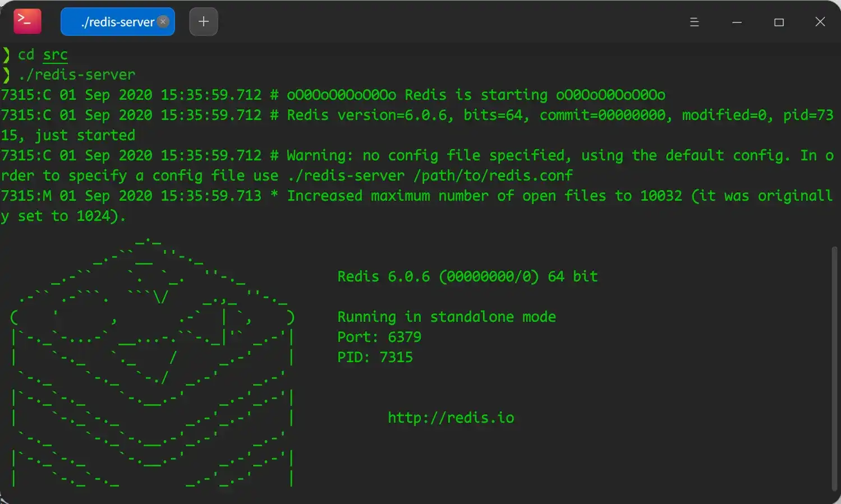Screen dimensions: 841x504
Task: Click the ./redis-server command on the prompt line
Action: pos(77,75)
